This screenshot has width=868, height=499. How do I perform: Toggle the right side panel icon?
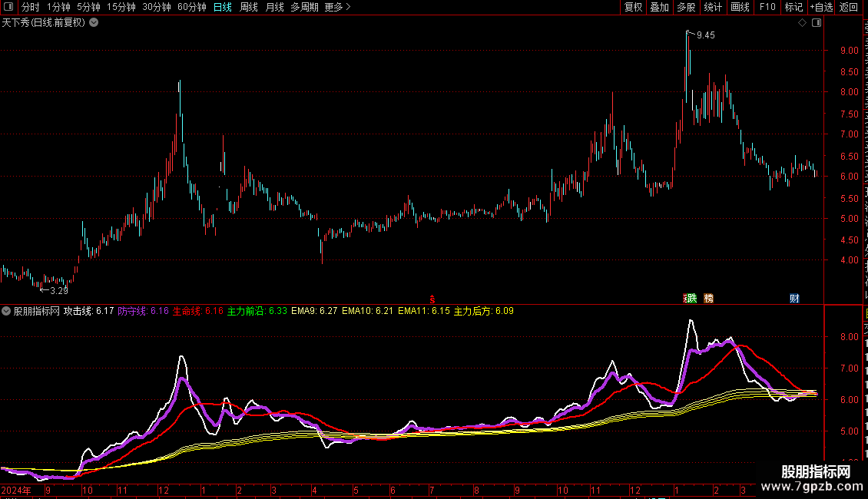tap(817, 23)
